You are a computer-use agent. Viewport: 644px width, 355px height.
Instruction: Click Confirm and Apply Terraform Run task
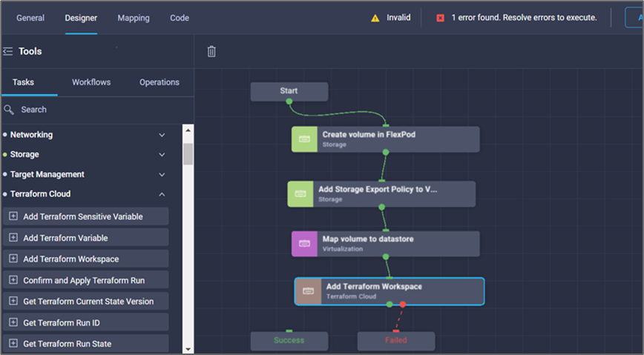(86, 280)
